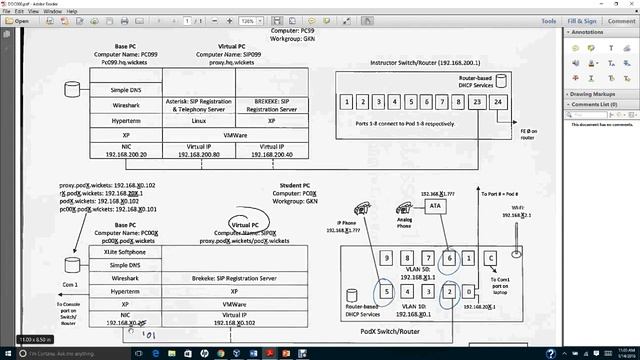Viewport: 640px width, 360px height.
Task: Click the Print document icon
Action: pyautogui.click(x=124, y=21)
